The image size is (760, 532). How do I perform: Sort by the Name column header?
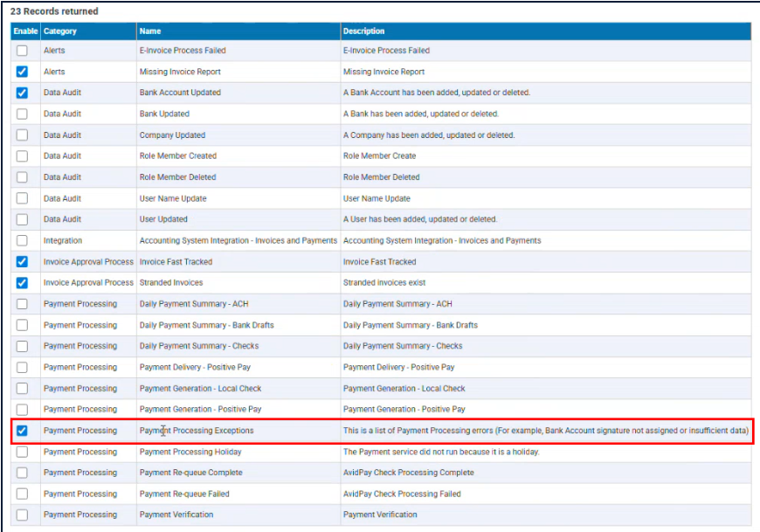point(238,31)
